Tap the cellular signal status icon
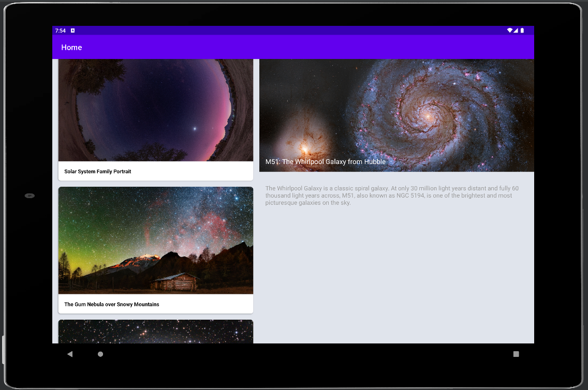Screen dimensions: 588x390 click(516, 31)
